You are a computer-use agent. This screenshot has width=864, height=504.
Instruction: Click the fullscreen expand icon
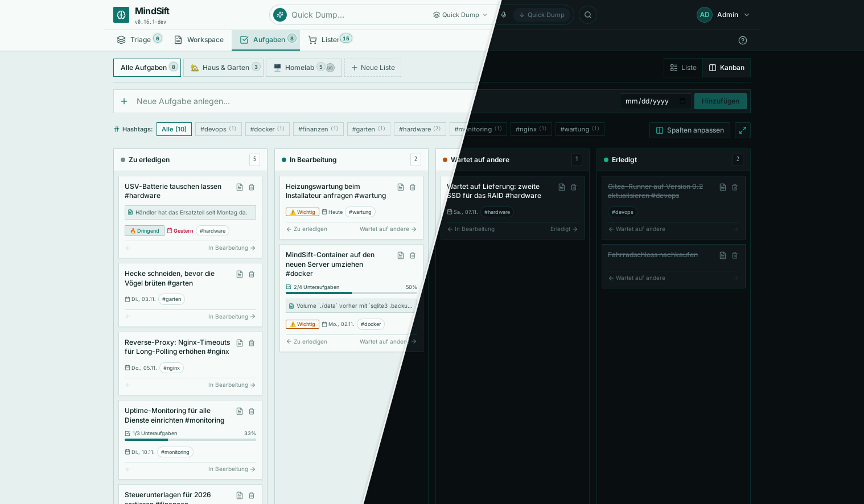[x=743, y=130]
